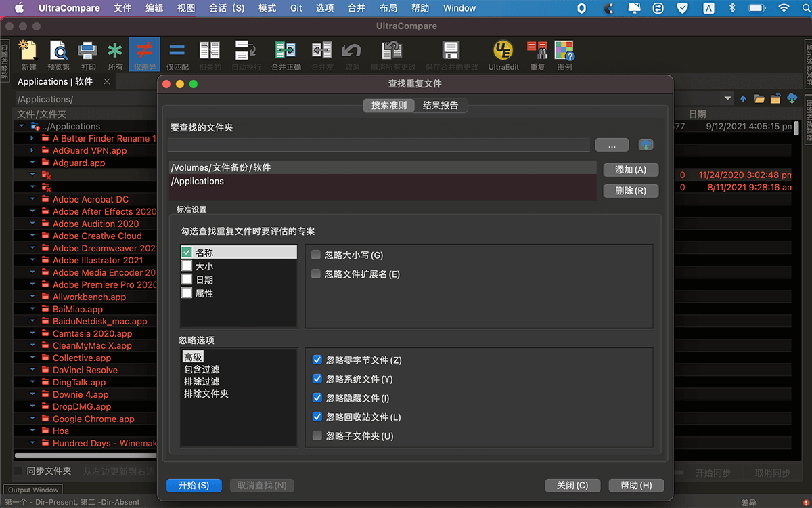This screenshot has height=508, width=812.
Task: Switch to the 结果报告 tab
Action: (x=441, y=106)
